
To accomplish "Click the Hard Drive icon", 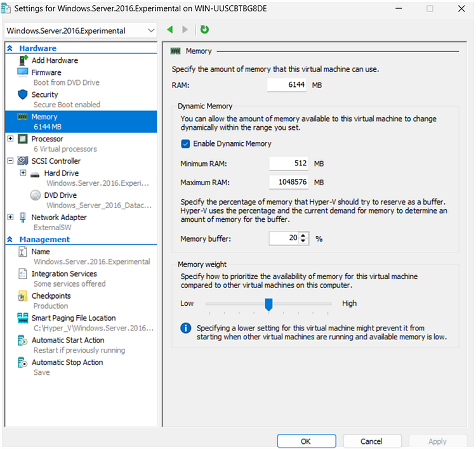I will [35, 174].
